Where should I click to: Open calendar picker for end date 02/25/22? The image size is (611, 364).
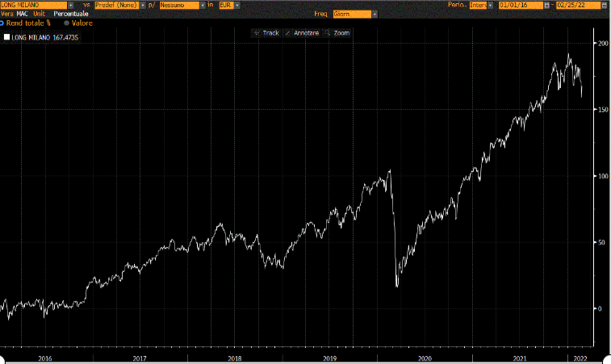(x=602, y=5)
